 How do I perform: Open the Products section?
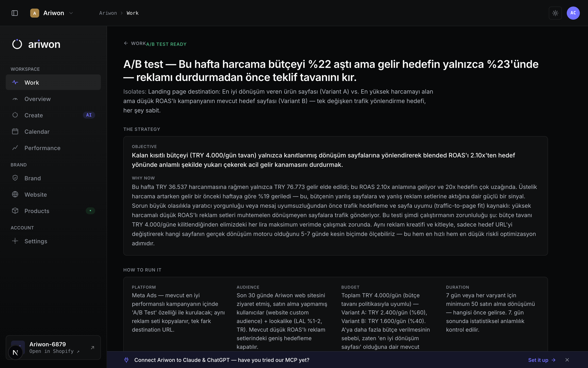53,211
